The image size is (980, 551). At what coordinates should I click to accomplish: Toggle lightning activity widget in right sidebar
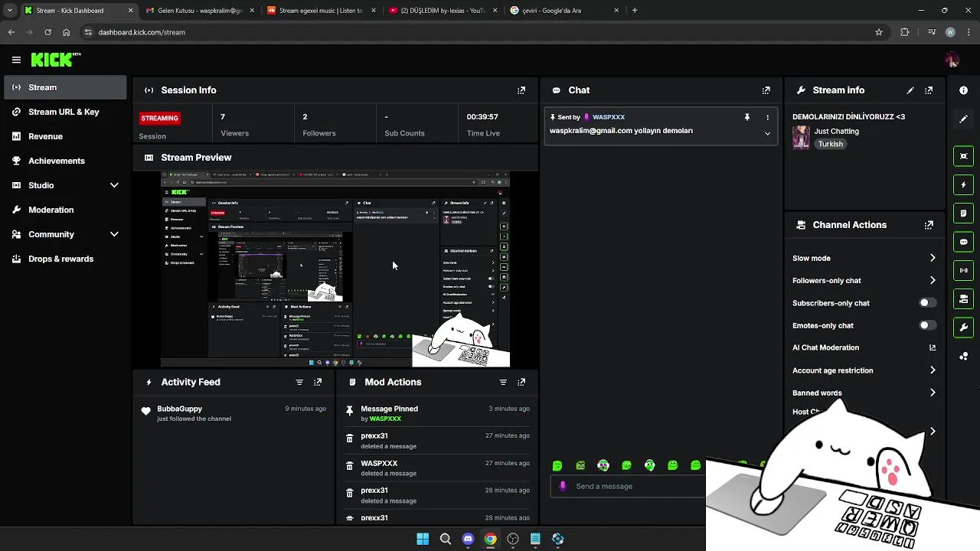(963, 184)
